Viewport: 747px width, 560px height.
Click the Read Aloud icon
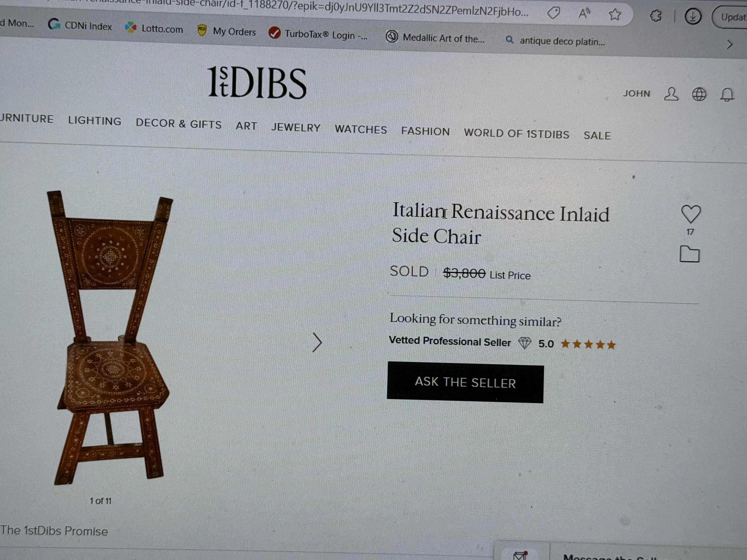pos(584,13)
